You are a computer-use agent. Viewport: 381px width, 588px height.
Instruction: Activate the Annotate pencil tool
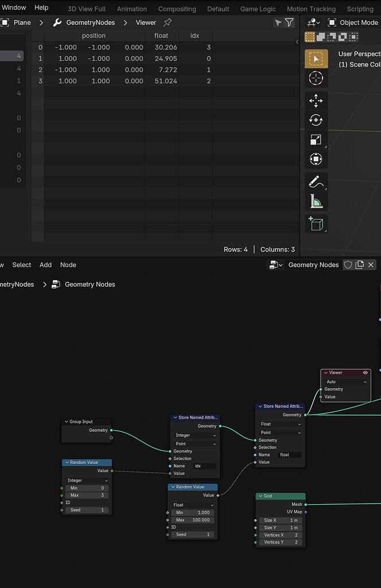[x=316, y=182]
